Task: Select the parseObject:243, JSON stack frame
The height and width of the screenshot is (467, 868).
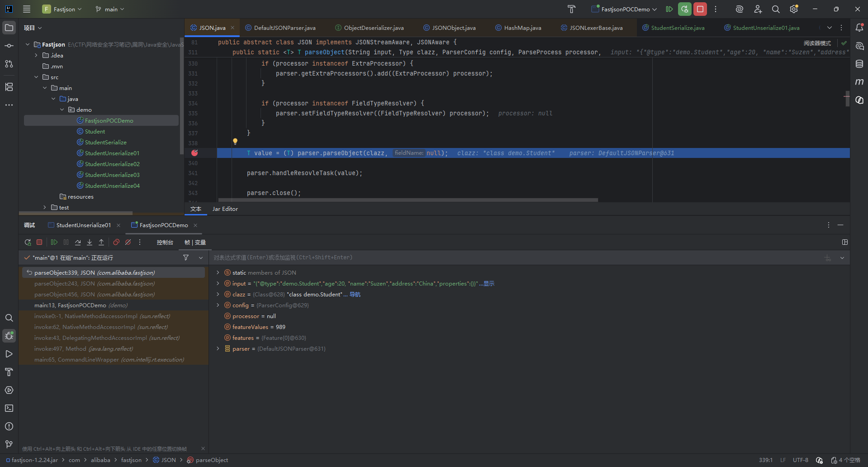Action: click(x=113, y=284)
